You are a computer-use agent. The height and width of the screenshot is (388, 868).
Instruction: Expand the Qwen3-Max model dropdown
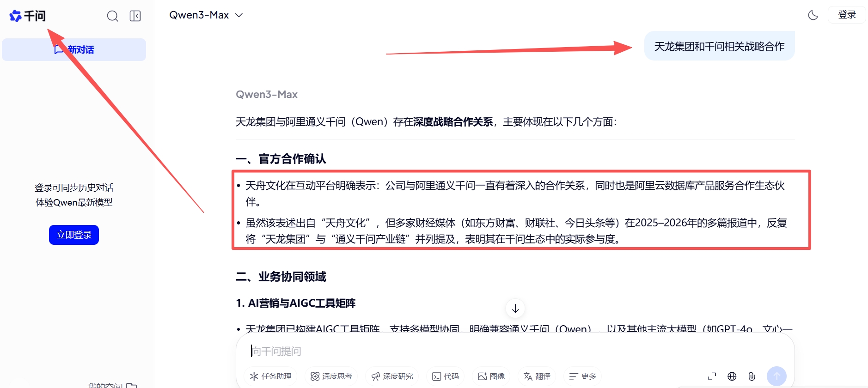206,15
